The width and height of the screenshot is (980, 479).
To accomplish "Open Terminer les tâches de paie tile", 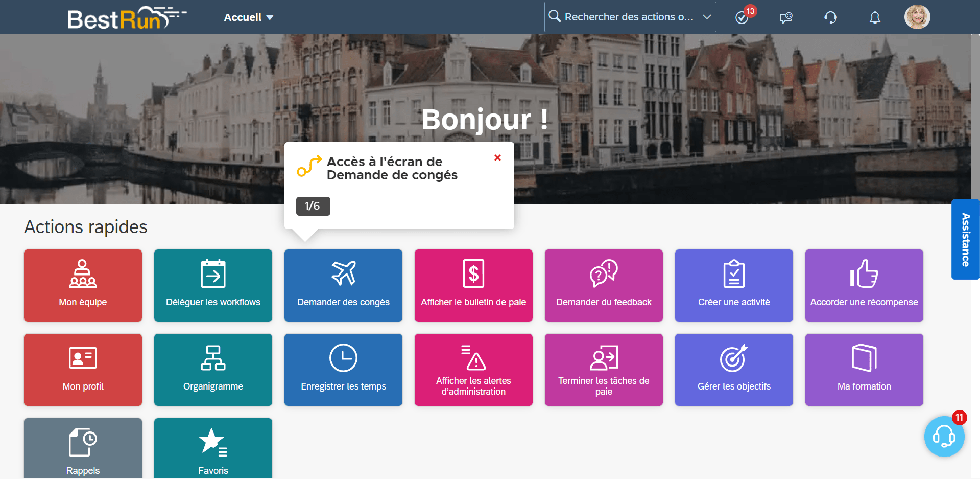I will 604,370.
